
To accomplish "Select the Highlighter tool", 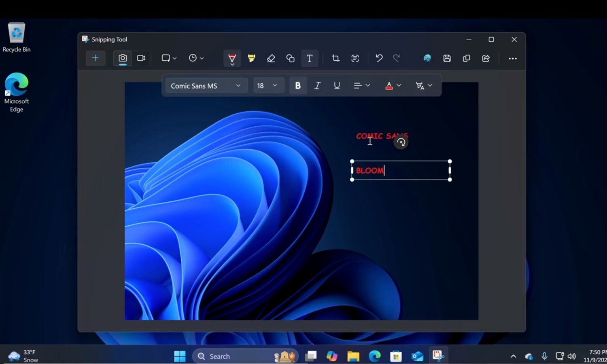I will [251, 58].
